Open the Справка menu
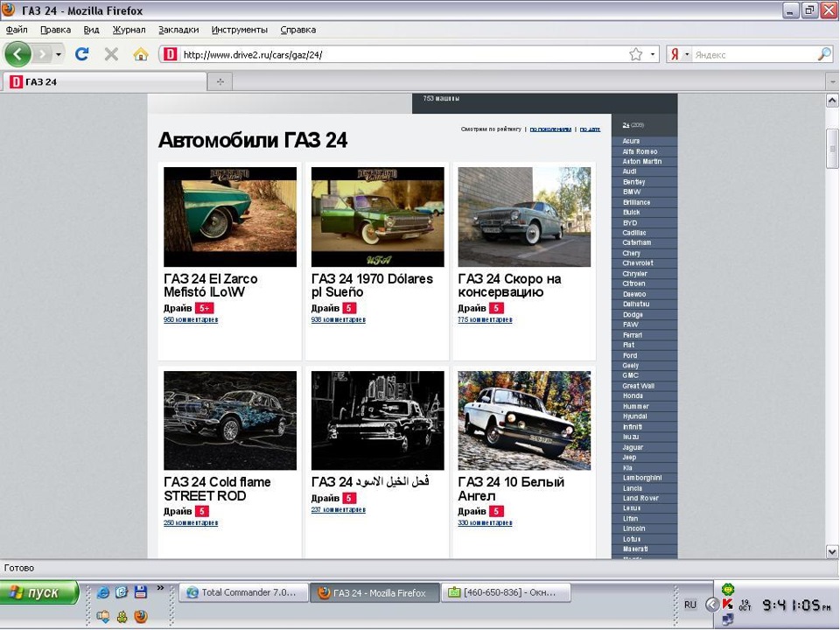This screenshot has height=630, width=840. [297, 30]
